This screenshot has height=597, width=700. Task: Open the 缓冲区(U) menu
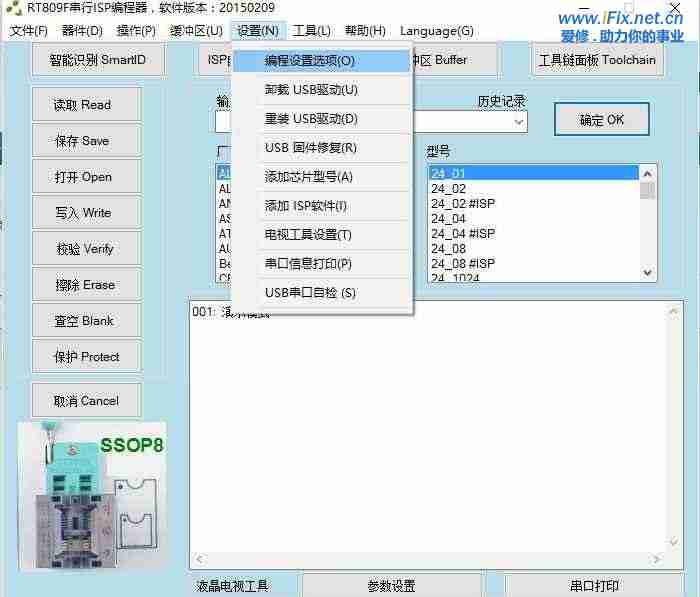coord(196,31)
